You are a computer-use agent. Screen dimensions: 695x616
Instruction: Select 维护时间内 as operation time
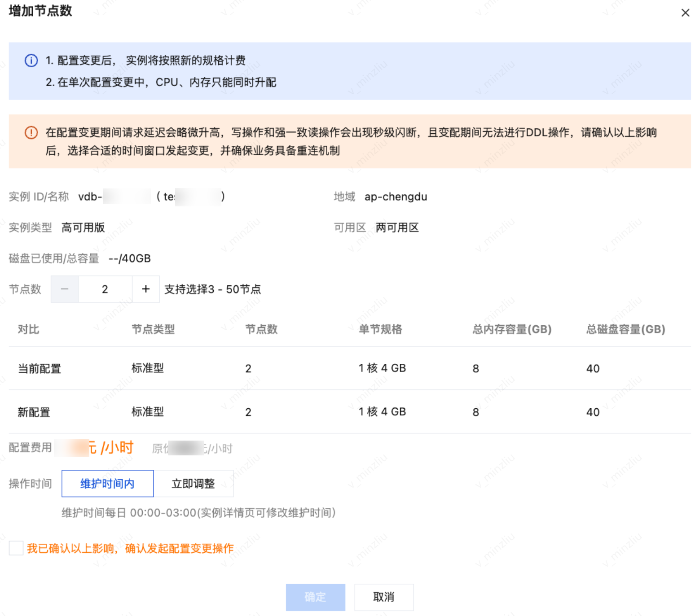[107, 484]
